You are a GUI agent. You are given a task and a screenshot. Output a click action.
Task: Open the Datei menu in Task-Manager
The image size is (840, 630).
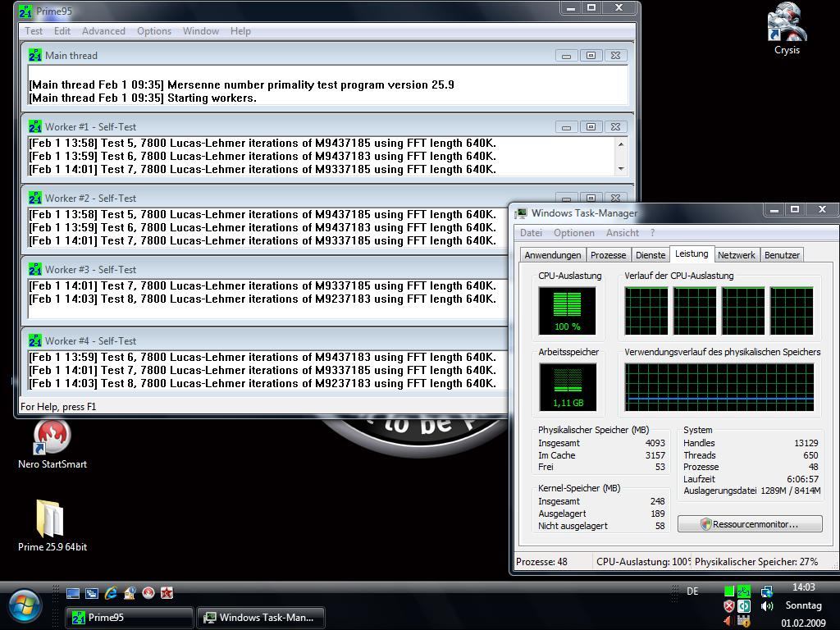tap(531, 233)
